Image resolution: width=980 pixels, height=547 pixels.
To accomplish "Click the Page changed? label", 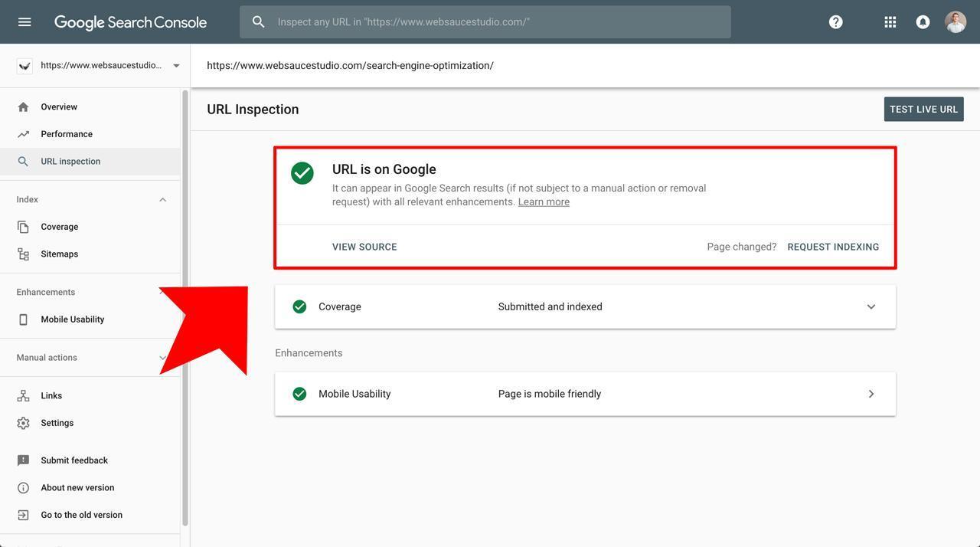I will click(742, 247).
